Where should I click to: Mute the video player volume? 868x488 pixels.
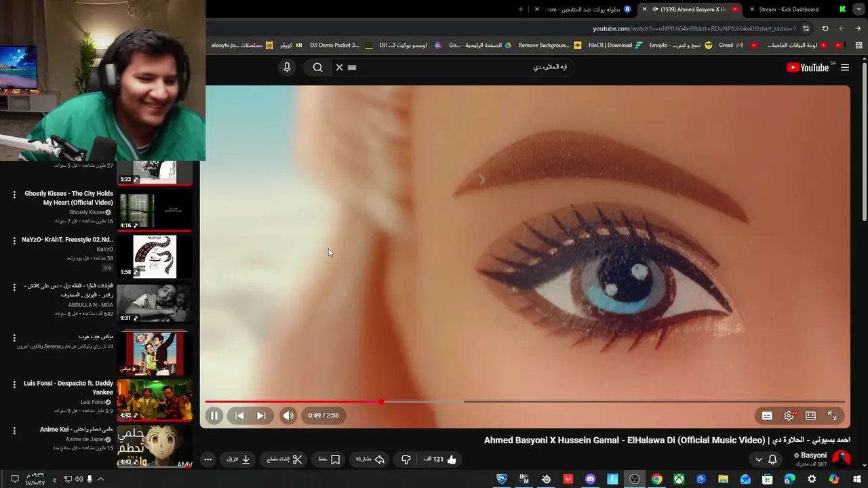coord(288,415)
